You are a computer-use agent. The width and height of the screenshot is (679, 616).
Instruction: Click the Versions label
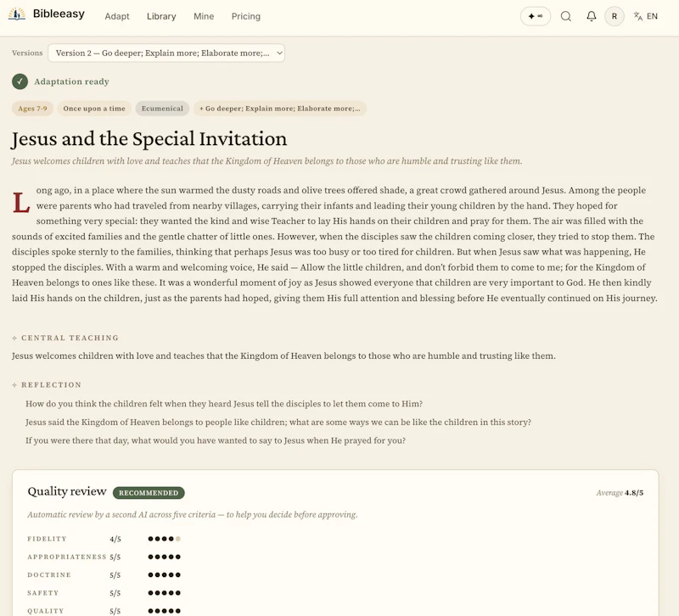coord(27,53)
